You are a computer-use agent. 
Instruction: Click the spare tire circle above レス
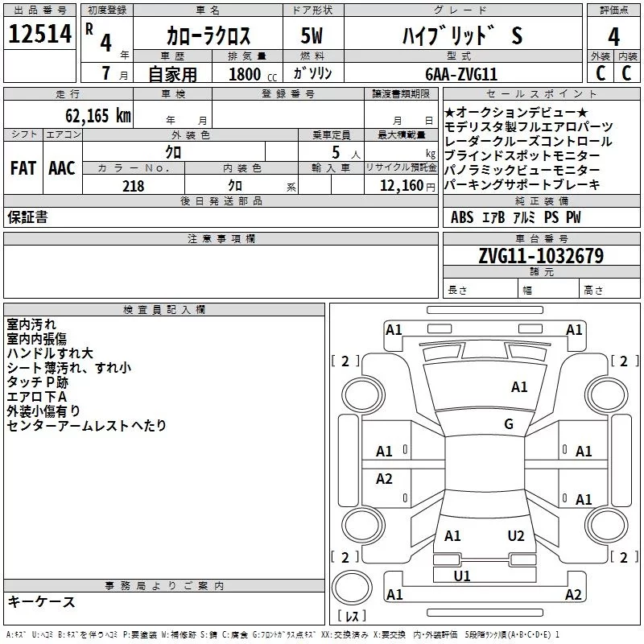352,588
